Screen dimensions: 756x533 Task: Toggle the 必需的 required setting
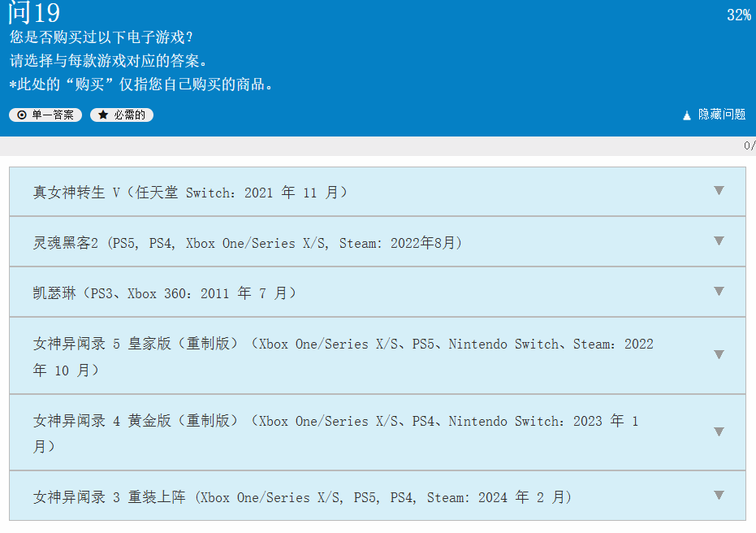[x=121, y=115]
